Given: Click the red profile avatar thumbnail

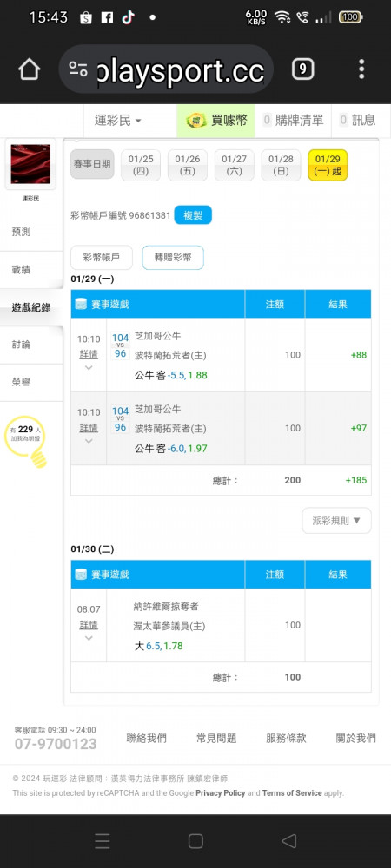Looking at the screenshot, I should (x=30, y=164).
